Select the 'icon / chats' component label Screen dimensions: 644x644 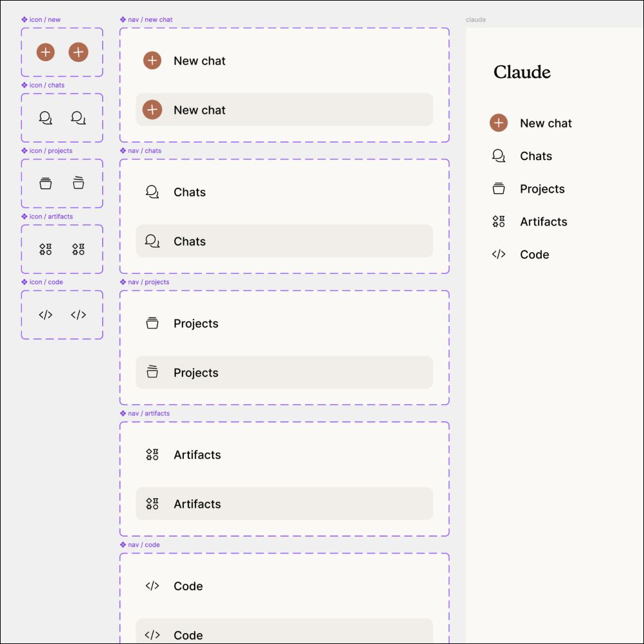(x=43, y=85)
